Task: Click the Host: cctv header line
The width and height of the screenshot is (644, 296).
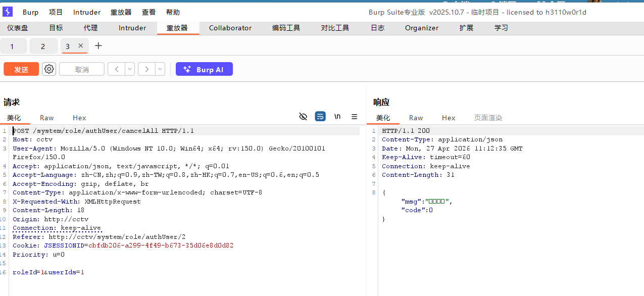Action: click(x=33, y=139)
